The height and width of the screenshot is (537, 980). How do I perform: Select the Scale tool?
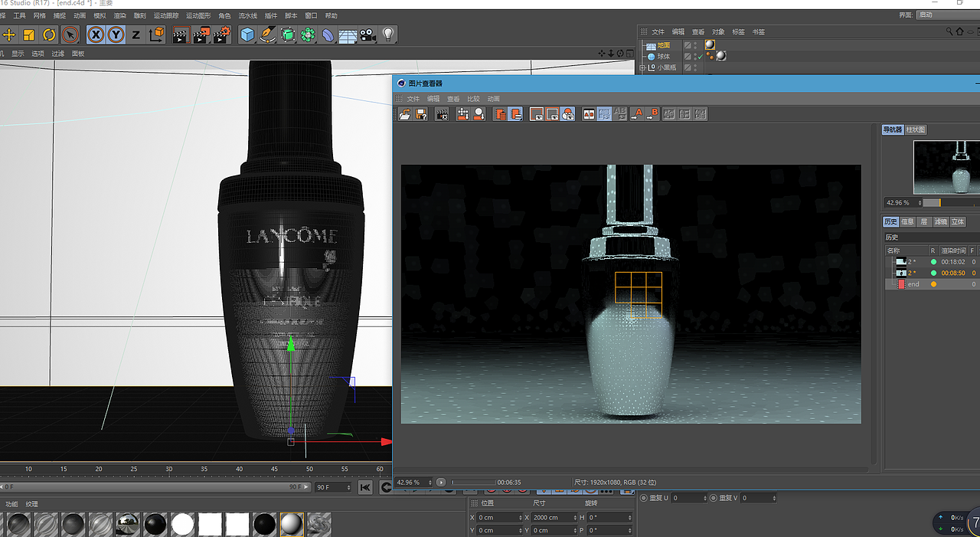coord(29,34)
